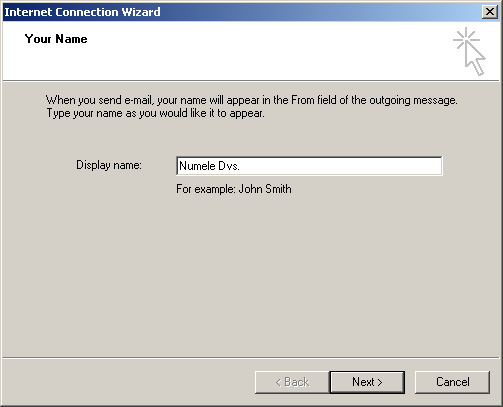Select the 'Your Name' page heading
503x407 pixels.
(56, 39)
